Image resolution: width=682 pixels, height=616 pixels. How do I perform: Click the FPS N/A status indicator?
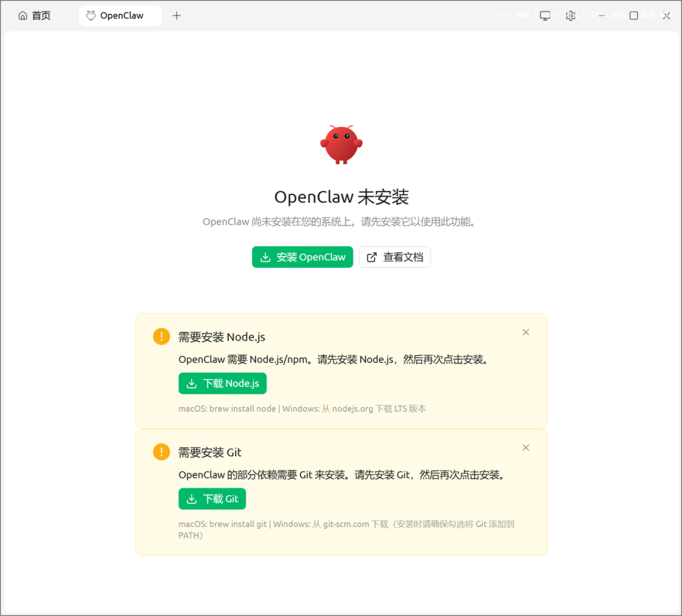tap(513, 15)
